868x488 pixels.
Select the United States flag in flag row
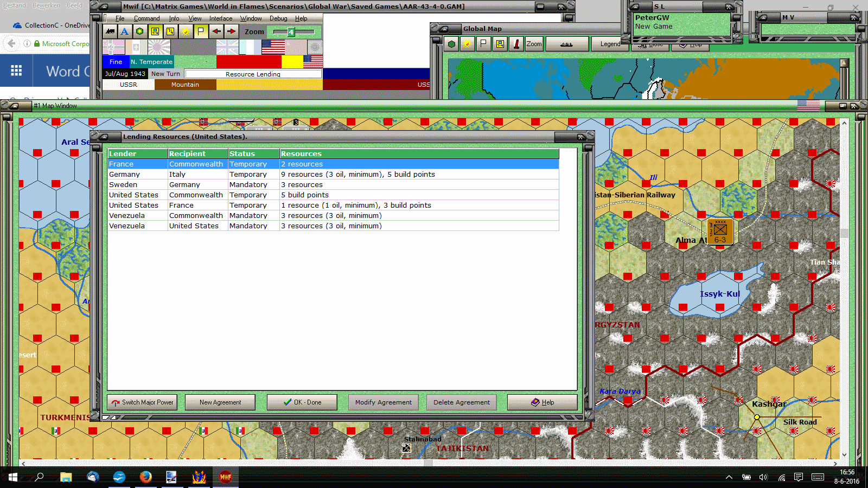[x=273, y=48]
